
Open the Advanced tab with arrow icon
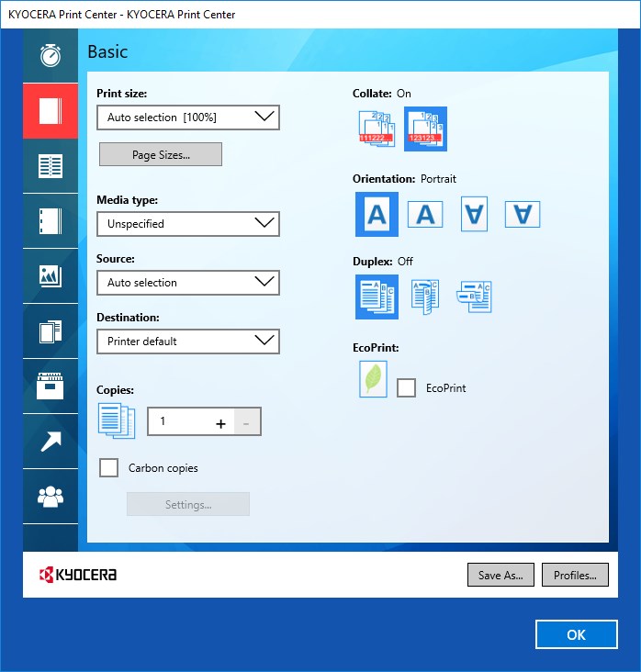click(51, 442)
